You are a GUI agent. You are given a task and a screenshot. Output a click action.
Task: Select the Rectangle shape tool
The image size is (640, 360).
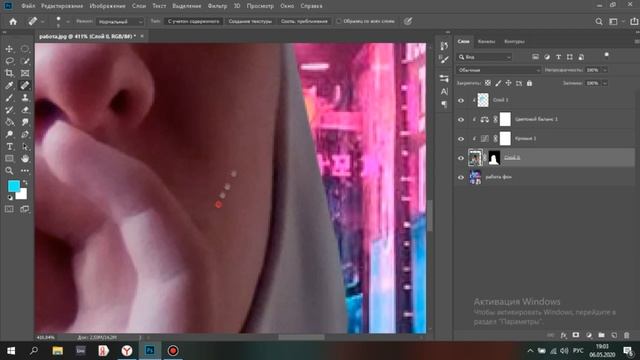click(9, 158)
